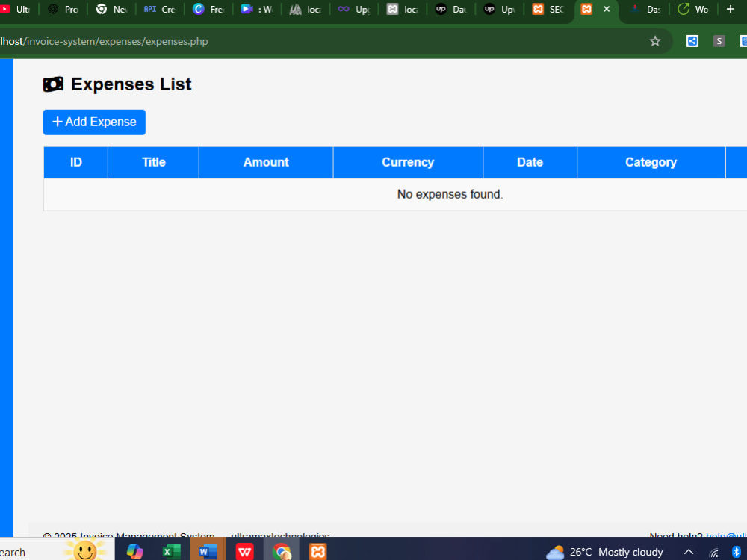This screenshot has height=560, width=747.
Task: Switch to the phpMyAdmin 'loc' tab
Action: [x=306, y=9]
